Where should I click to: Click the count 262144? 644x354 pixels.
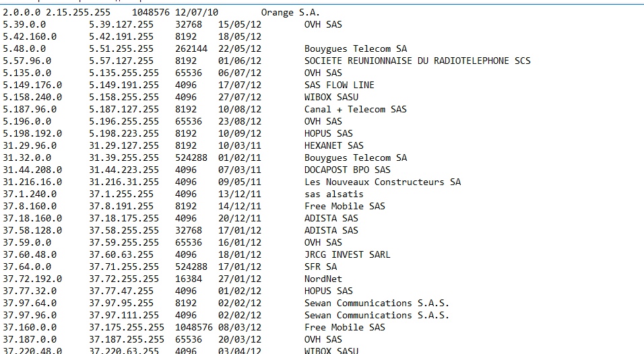(191, 49)
